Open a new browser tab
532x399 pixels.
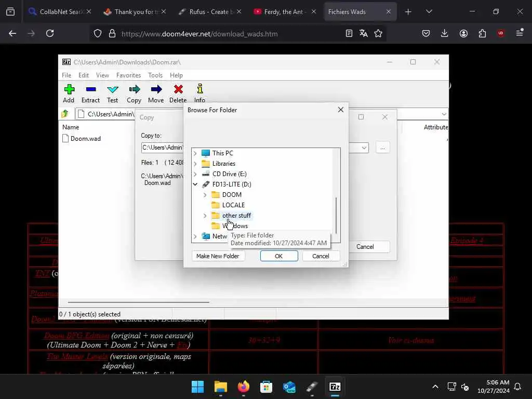pyautogui.click(x=408, y=12)
